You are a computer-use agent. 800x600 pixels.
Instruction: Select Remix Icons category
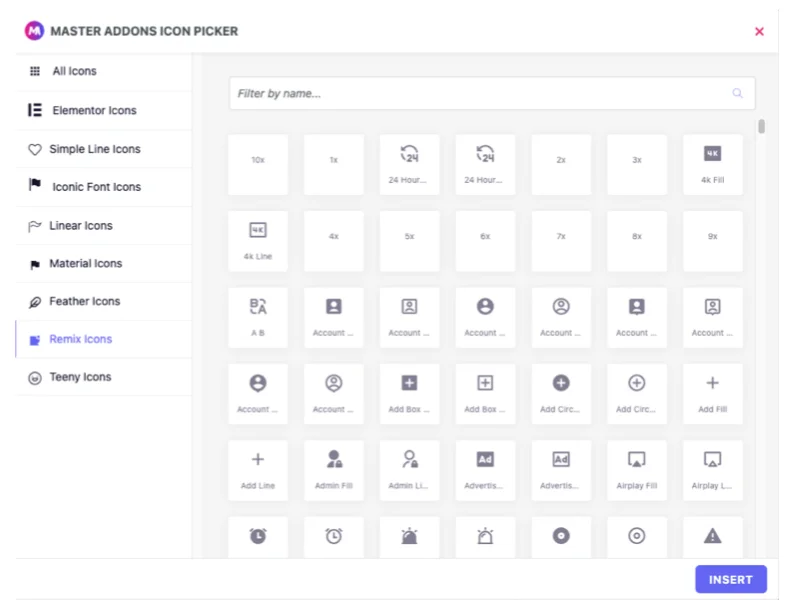point(104,339)
